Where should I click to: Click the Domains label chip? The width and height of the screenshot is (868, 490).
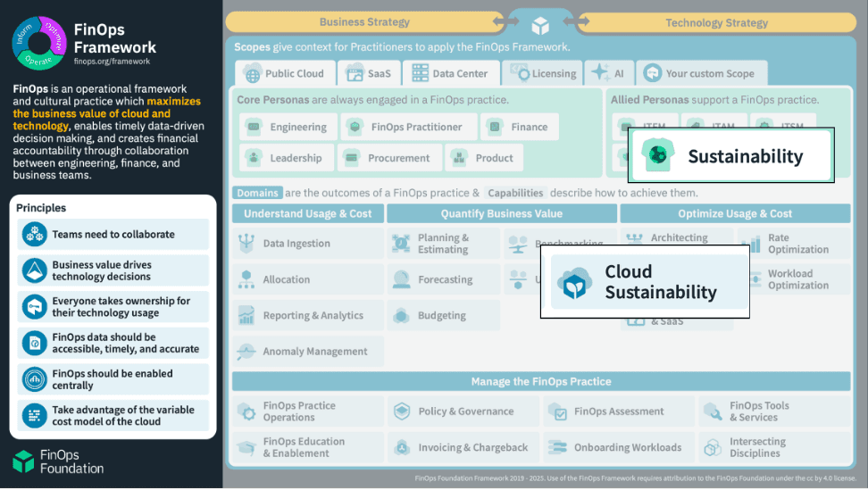(257, 193)
